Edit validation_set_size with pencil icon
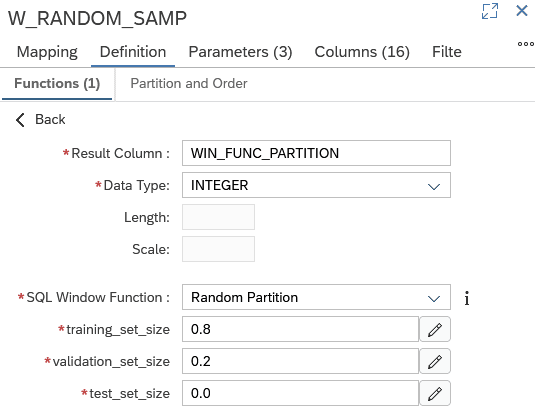This screenshot has width=535, height=409. coord(435,361)
